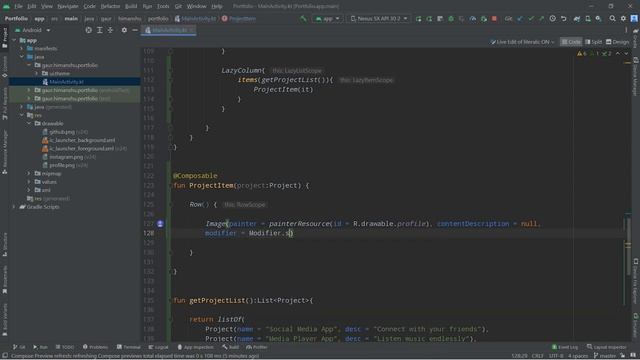The image size is (640, 360).
Task: Open the App Inspection tool window
Action: point(195,347)
